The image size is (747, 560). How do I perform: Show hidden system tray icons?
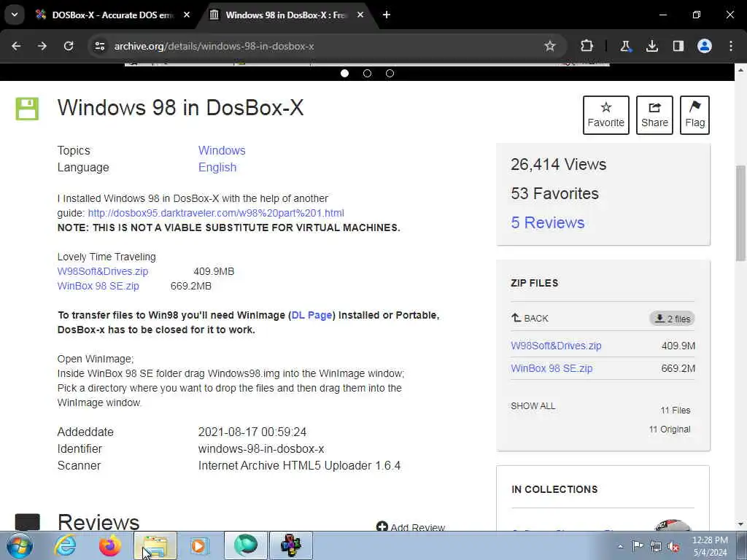click(x=620, y=546)
